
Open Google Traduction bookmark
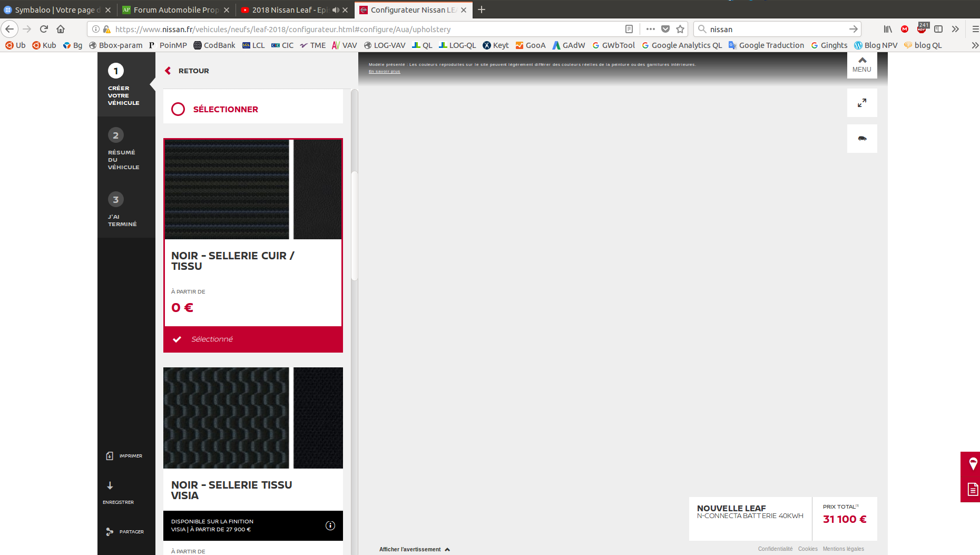coord(767,45)
